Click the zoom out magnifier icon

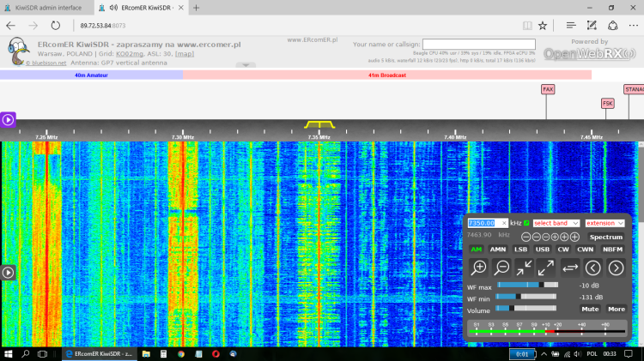coord(501,268)
